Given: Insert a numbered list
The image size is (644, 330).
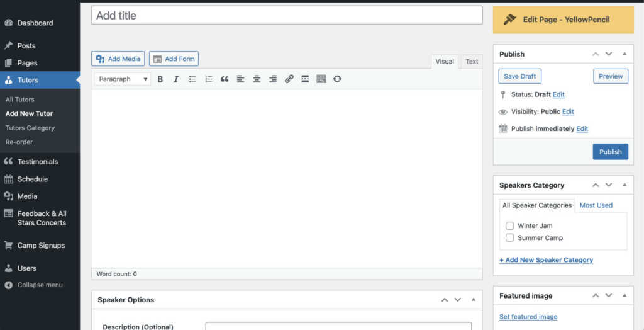Looking at the screenshot, I should coord(209,79).
